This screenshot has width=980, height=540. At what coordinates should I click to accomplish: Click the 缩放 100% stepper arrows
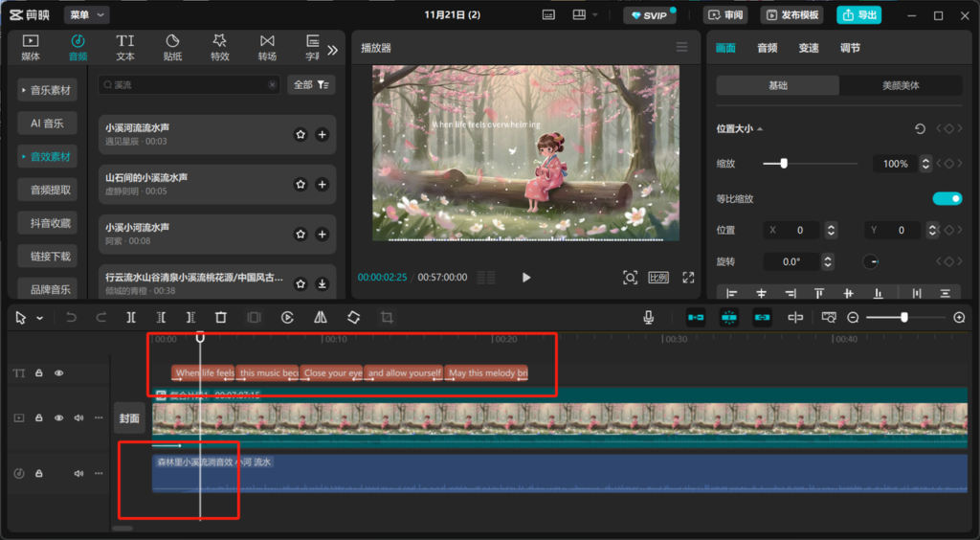[925, 164]
